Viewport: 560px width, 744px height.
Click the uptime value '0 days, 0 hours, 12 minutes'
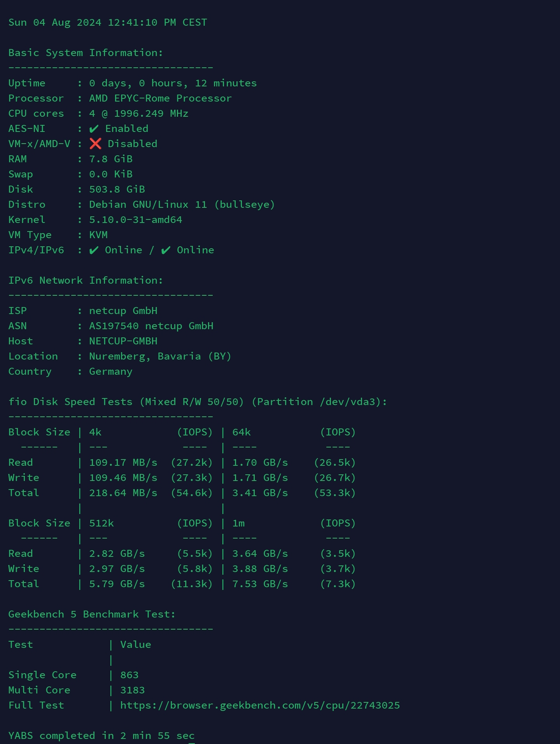[x=173, y=83]
